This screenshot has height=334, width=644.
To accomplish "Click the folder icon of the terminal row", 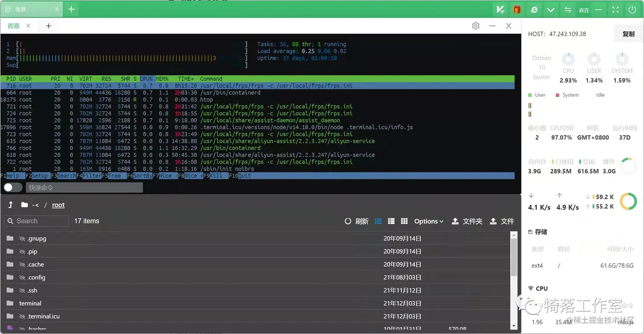I will (x=10, y=303).
